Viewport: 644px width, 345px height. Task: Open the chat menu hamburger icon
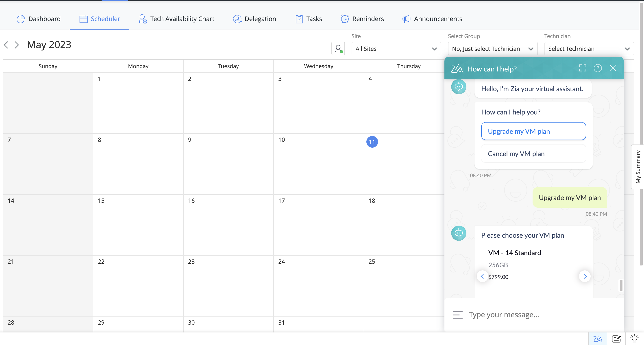[x=457, y=315]
